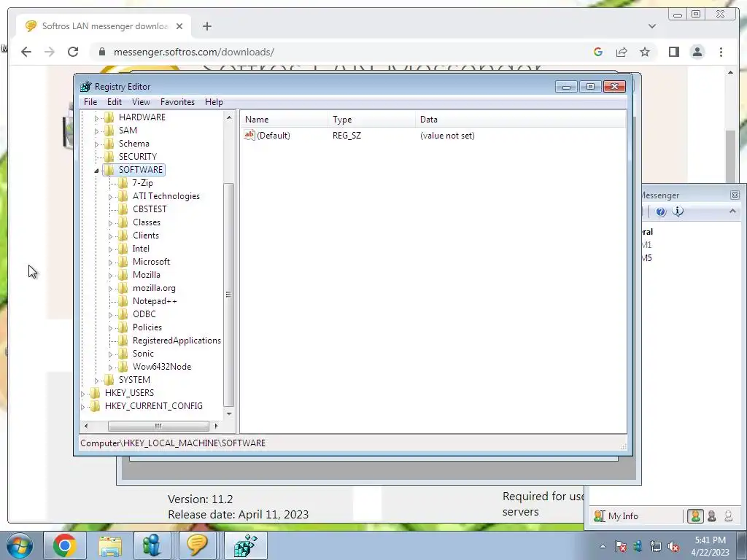Collapse the Messenger panel chevron
Screen dimensions: 747x560
[732, 211]
